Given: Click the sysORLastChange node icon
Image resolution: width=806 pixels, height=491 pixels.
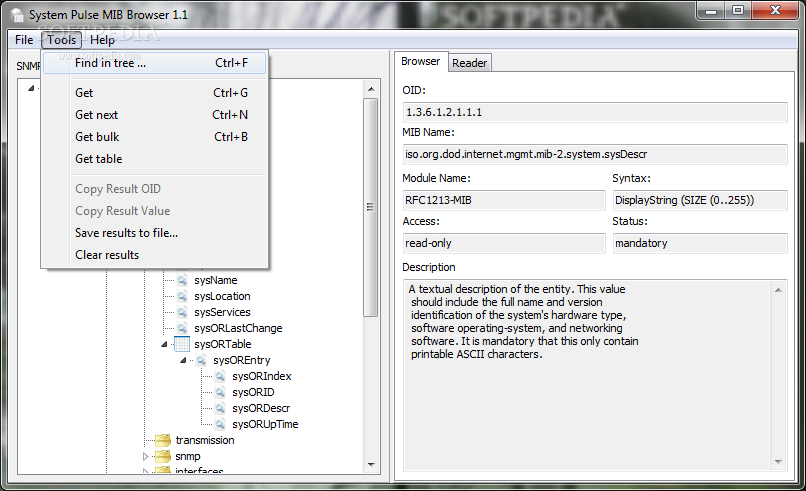Looking at the screenshot, I should [x=182, y=328].
